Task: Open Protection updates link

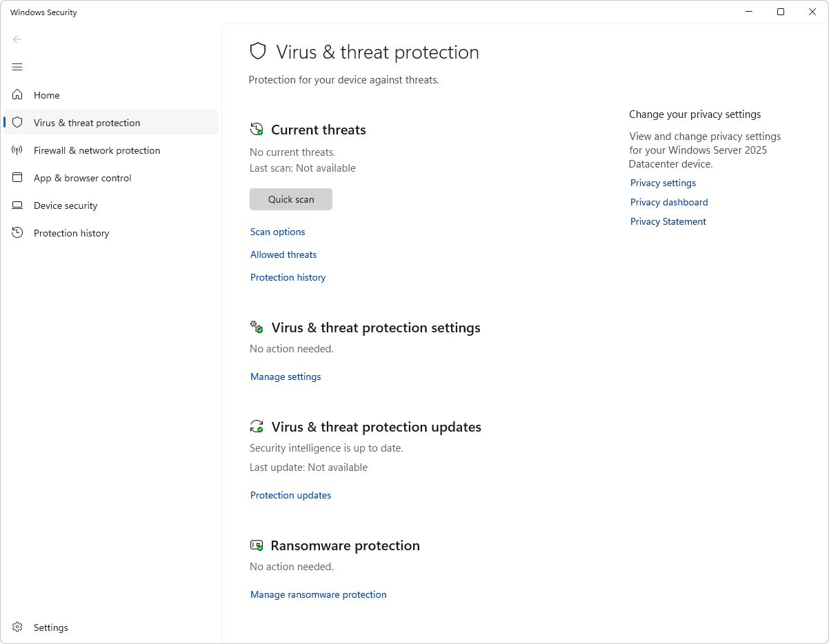Action: tap(290, 495)
